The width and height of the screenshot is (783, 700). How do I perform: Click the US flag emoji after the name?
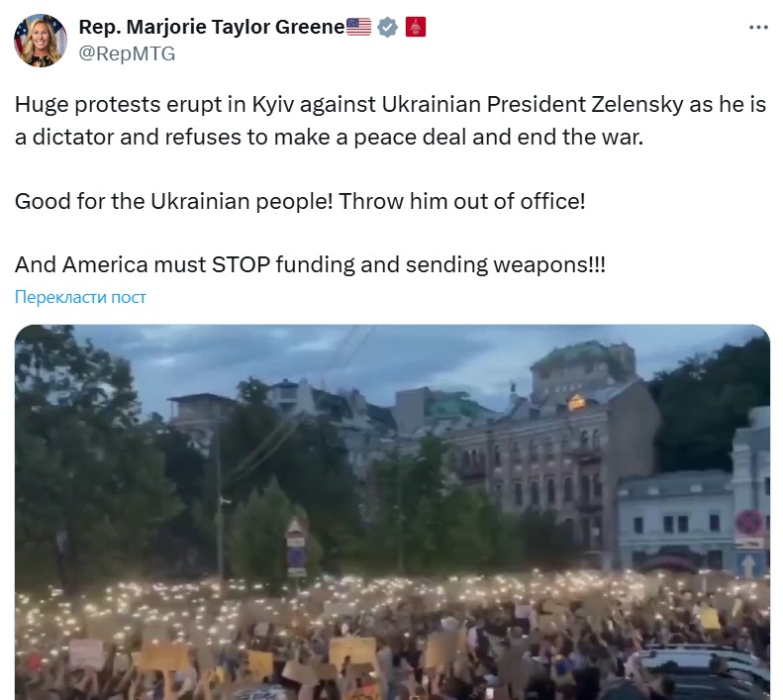tap(358, 28)
